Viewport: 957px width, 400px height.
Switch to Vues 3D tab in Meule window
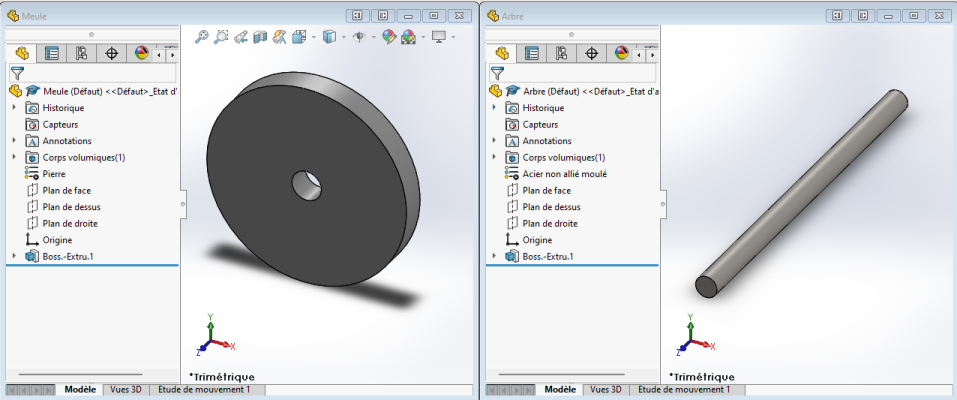(x=126, y=389)
